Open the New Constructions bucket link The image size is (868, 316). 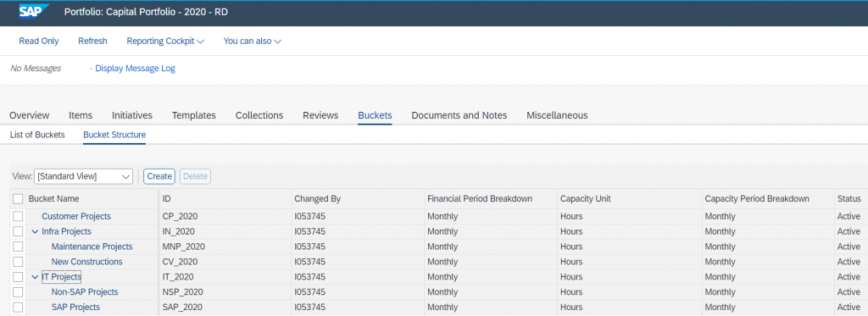pyautogui.click(x=87, y=262)
